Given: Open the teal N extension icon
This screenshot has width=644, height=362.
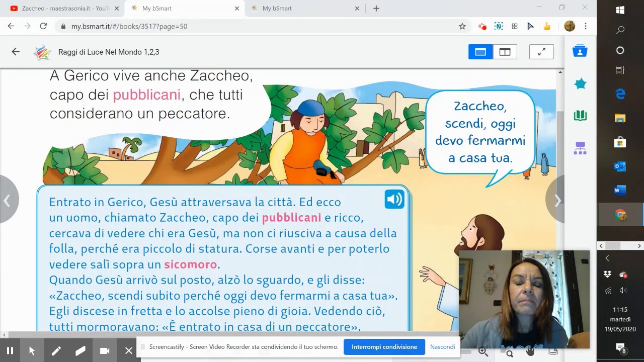Looking at the screenshot, I should pos(499,26).
